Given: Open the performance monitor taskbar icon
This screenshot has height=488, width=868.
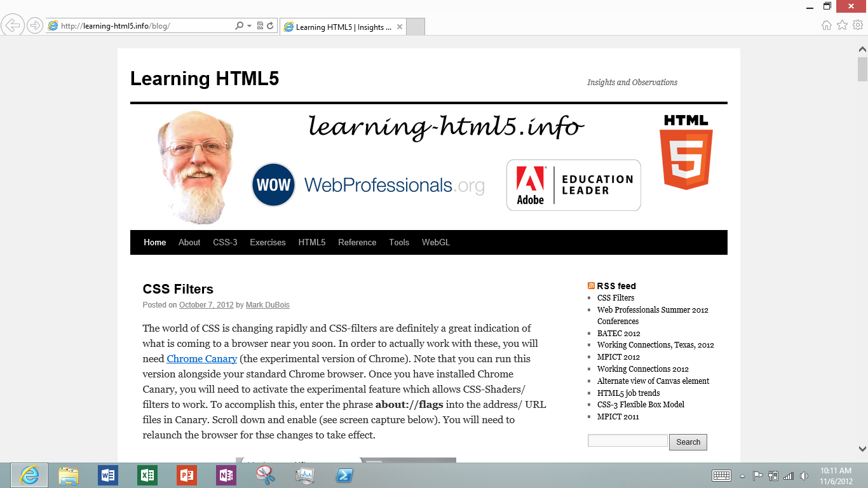Looking at the screenshot, I should pos(305,475).
